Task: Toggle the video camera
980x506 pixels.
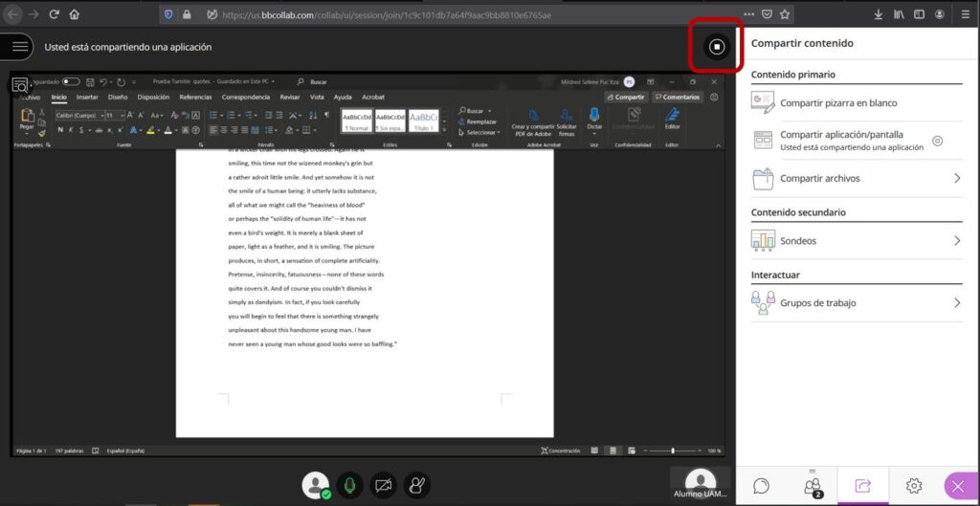Action: tap(384, 486)
